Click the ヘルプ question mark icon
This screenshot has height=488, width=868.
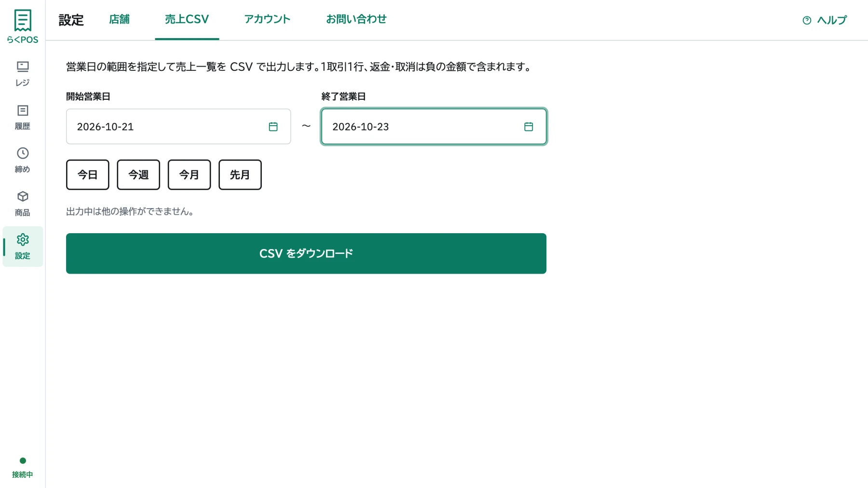[x=807, y=20]
